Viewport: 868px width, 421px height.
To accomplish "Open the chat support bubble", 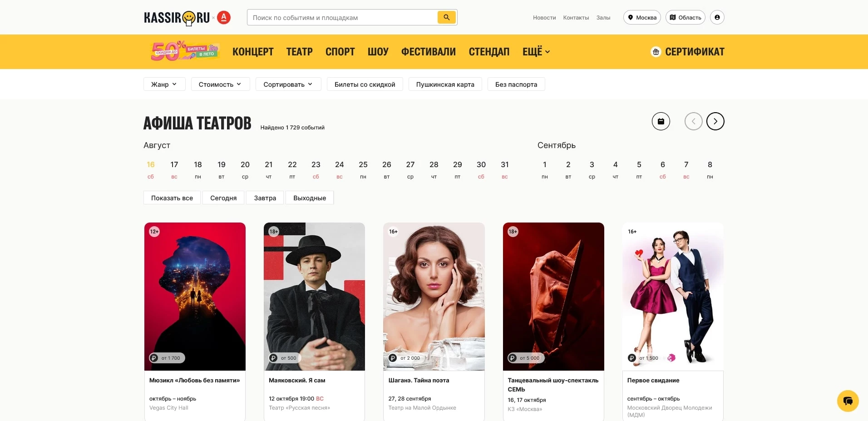I will point(848,401).
